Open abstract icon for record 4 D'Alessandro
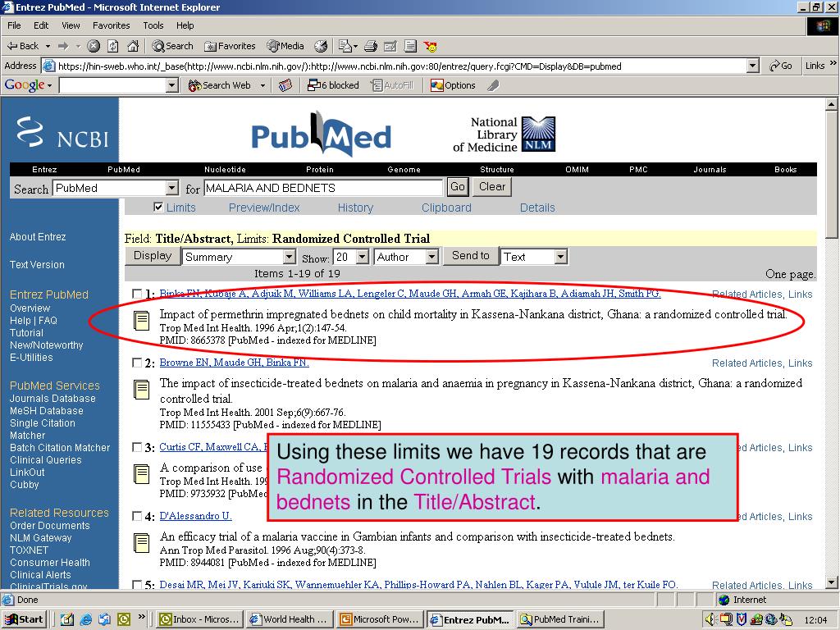The image size is (840, 630). tap(141, 543)
